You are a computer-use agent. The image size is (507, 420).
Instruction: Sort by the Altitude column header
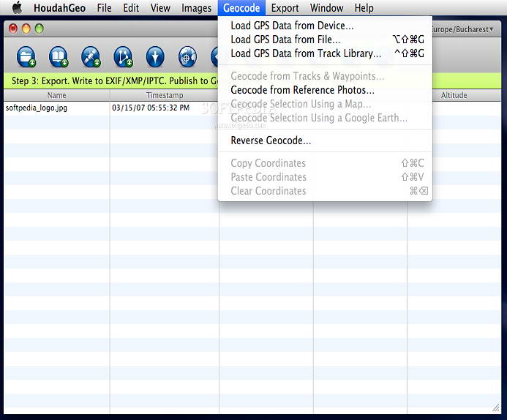point(454,95)
